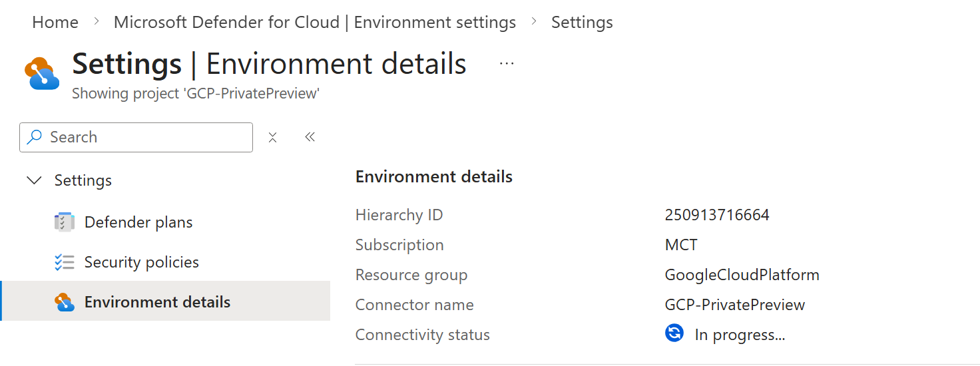The height and width of the screenshot is (366, 980).
Task: Click the Home breadcrumb link
Action: click(x=55, y=23)
